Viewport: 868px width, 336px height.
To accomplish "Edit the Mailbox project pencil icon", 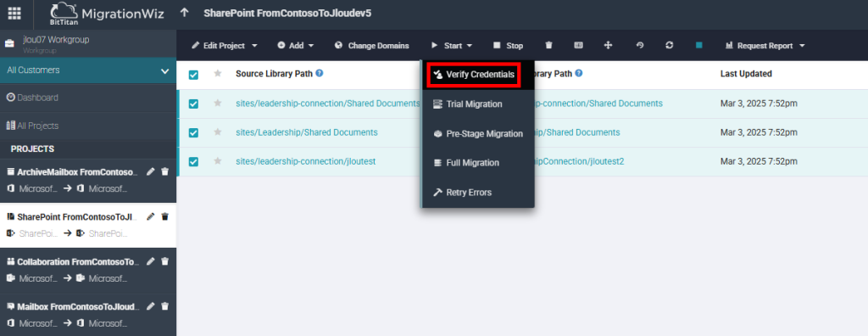I will [151, 306].
